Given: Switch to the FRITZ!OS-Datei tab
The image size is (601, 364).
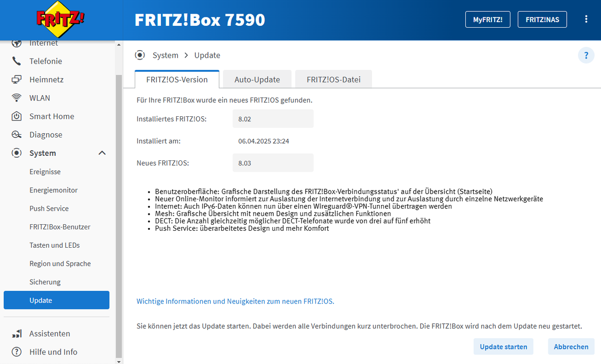Looking at the screenshot, I should [333, 79].
